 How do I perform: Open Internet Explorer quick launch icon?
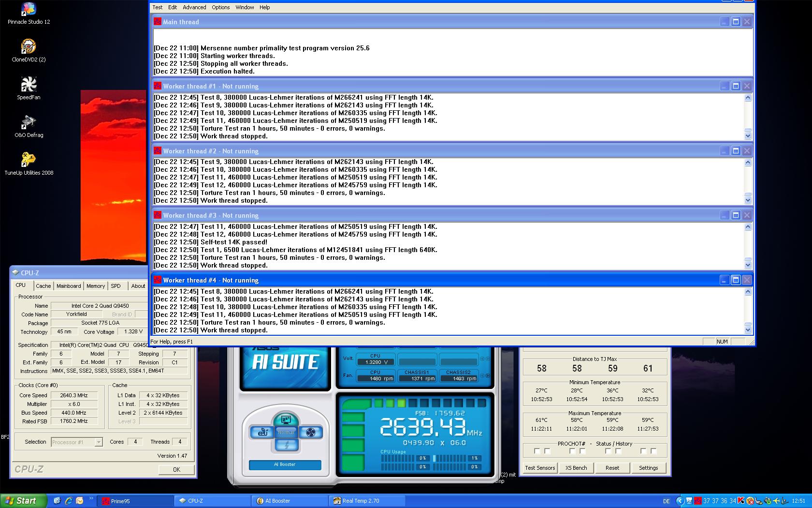tap(68, 501)
